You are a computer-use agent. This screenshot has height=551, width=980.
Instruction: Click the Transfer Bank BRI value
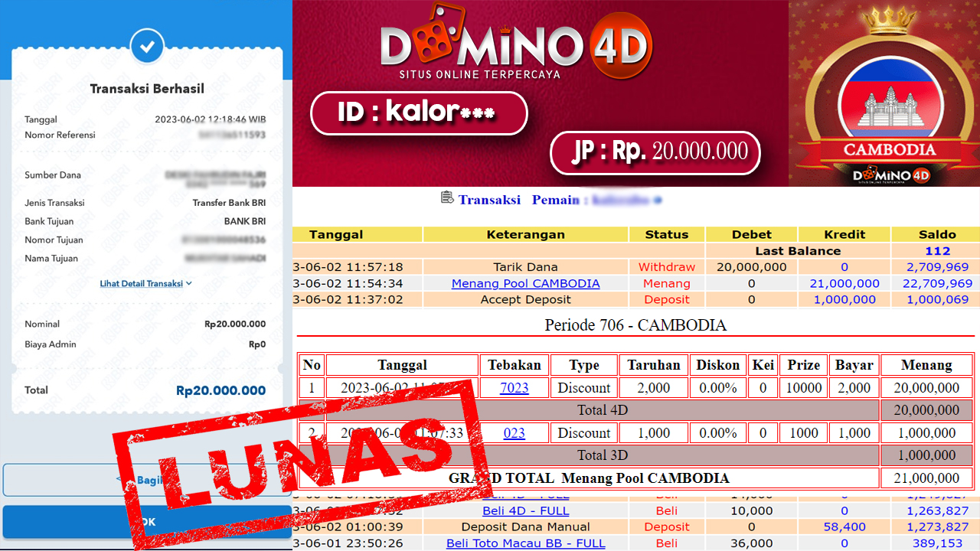[x=229, y=203]
